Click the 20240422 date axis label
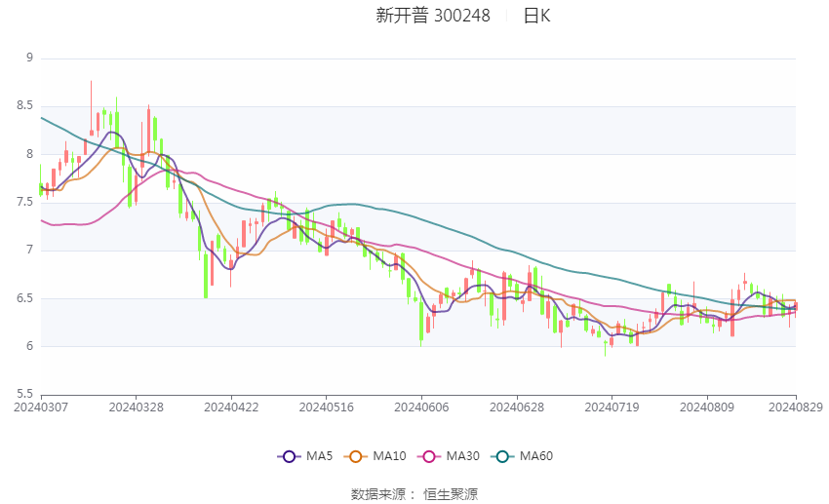 (x=231, y=407)
